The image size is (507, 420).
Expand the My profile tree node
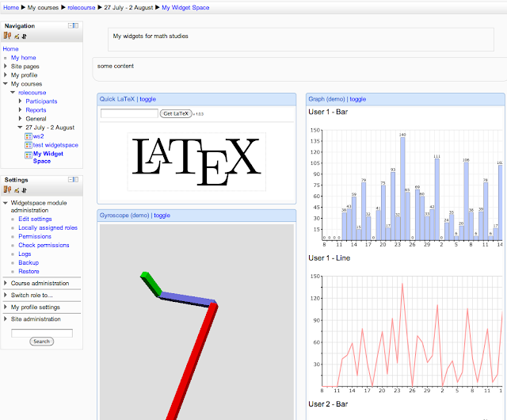6,74
